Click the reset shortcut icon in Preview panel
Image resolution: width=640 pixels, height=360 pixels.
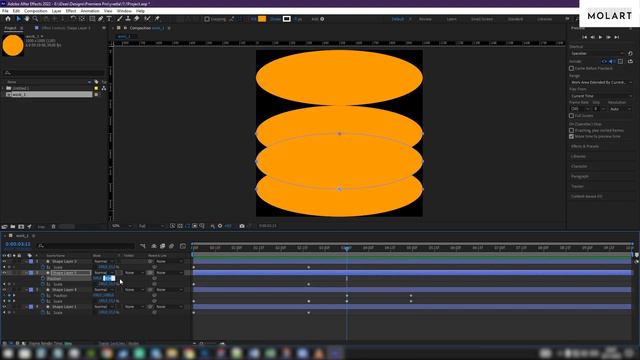(x=630, y=53)
